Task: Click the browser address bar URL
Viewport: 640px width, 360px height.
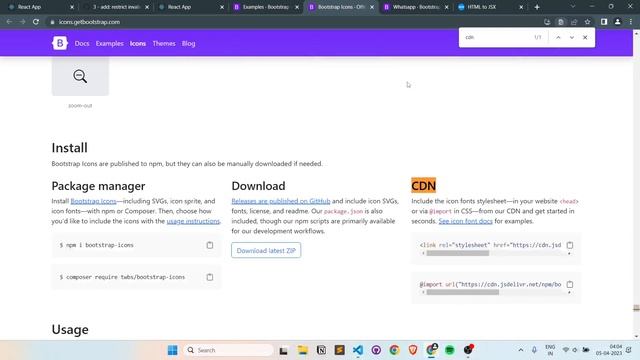Action: [89, 22]
